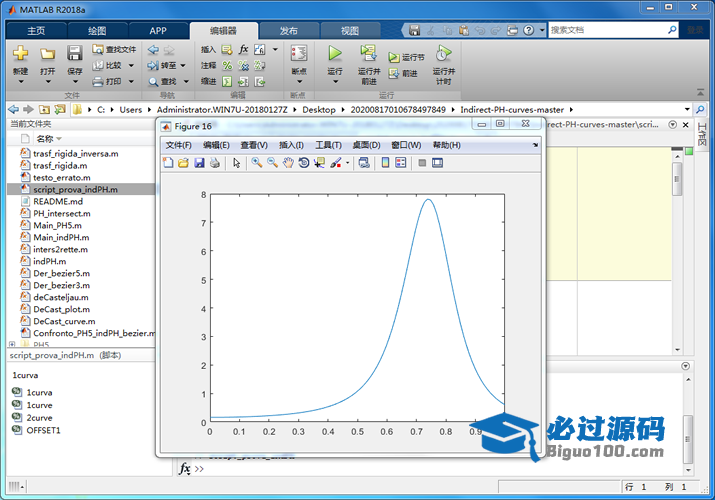Click the Hide Plot Tools icon in Figure 16

coord(422,163)
